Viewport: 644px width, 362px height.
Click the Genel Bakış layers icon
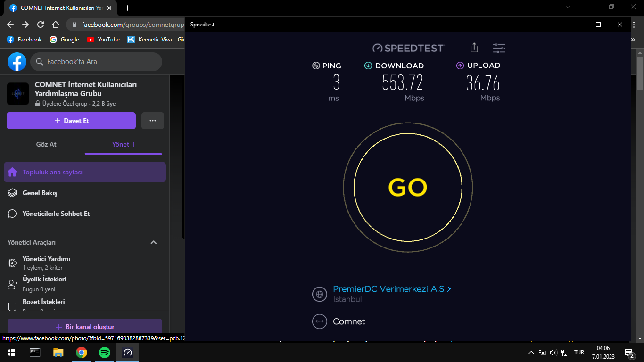click(x=13, y=193)
